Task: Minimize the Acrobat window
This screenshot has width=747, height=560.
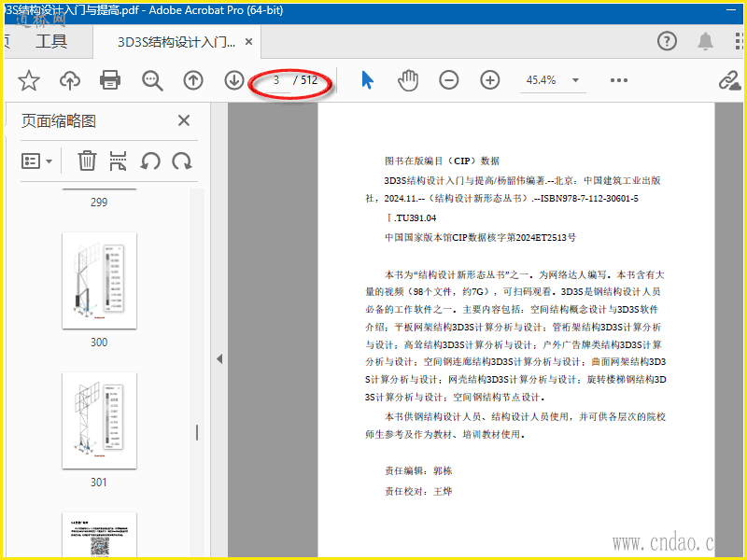Action: [731, 10]
